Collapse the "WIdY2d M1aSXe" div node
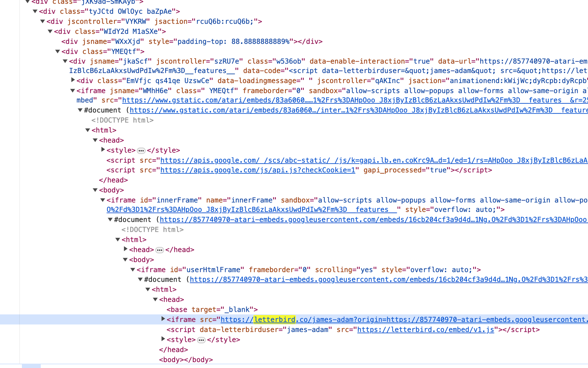The width and height of the screenshot is (588, 368). pyautogui.click(x=50, y=31)
